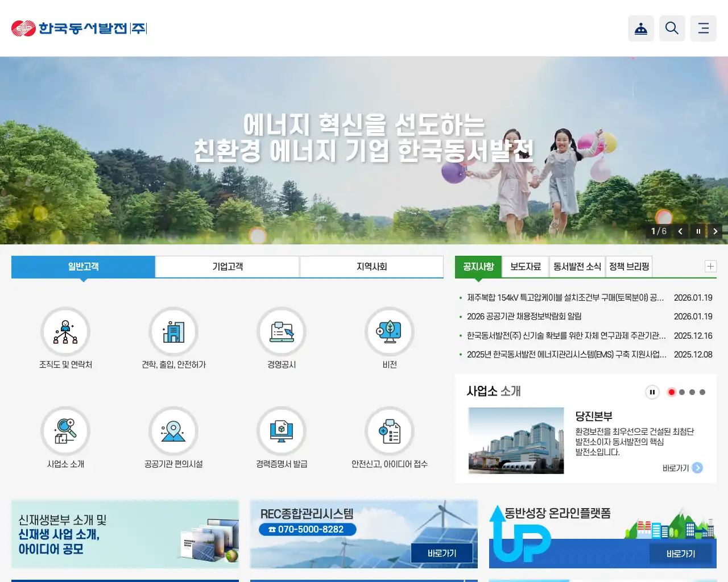Pause the 사업소 소개 carousel rotation
The height and width of the screenshot is (582, 728).
pyautogui.click(x=652, y=392)
